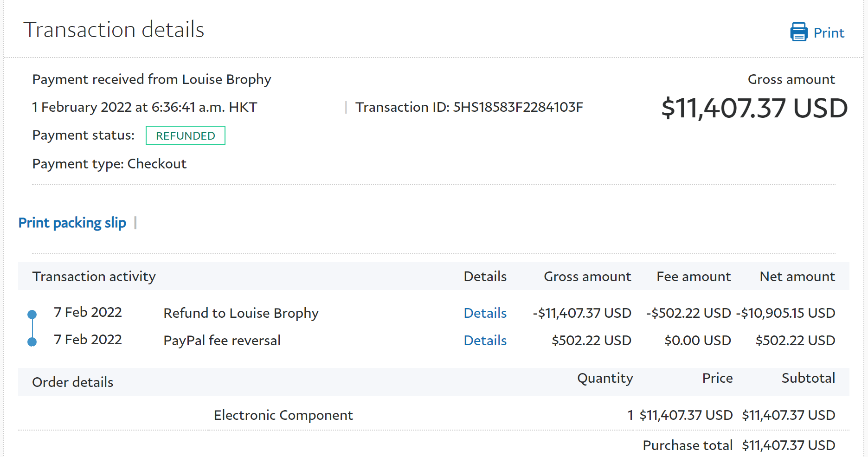Image resolution: width=868 pixels, height=457 pixels.
Task: Click the Print text link
Action: pos(829,33)
